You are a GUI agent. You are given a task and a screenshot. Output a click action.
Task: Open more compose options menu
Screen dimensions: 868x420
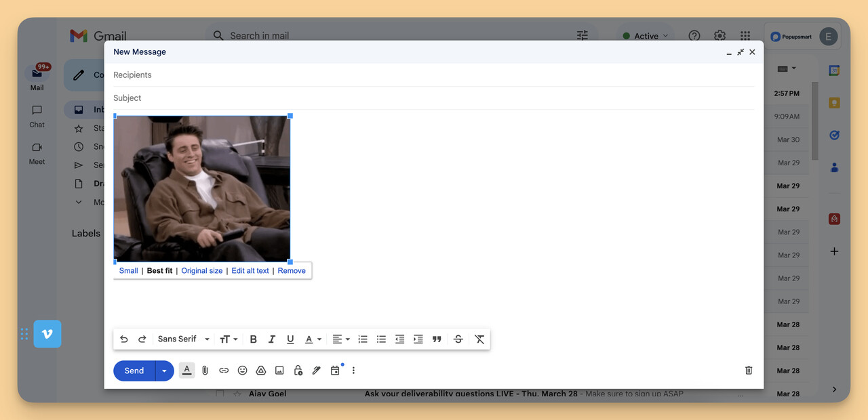tap(353, 371)
